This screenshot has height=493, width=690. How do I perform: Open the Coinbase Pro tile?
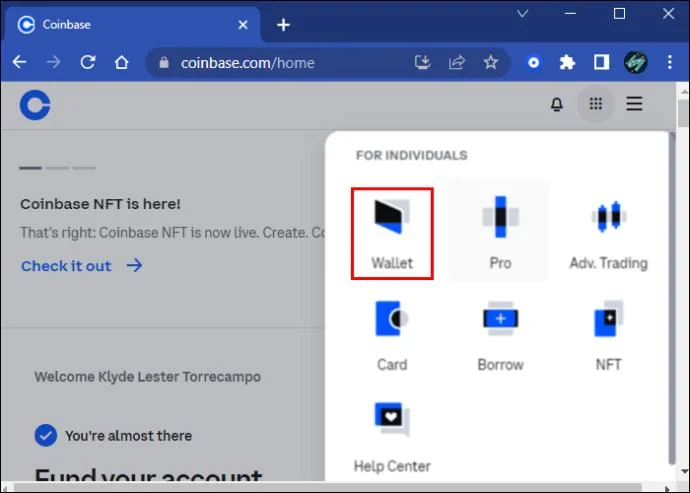click(x=500, y=232)
